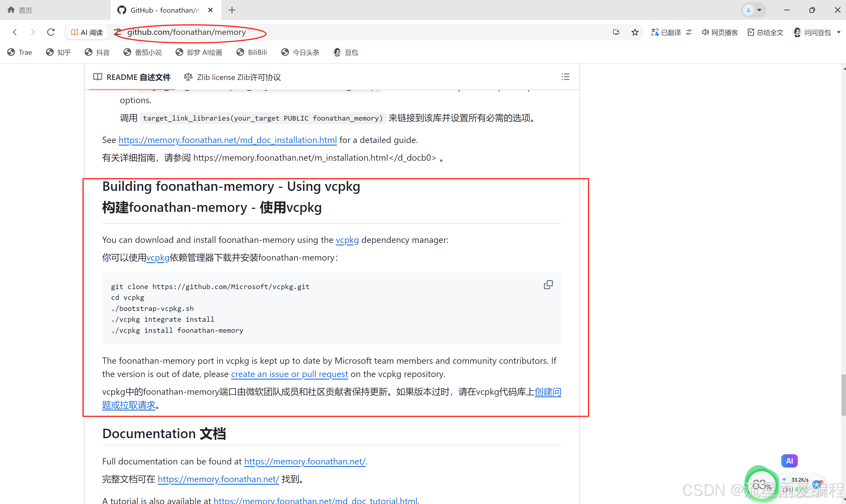
Task: Open the 知乎 bookmark
Action: coord(58,52)
